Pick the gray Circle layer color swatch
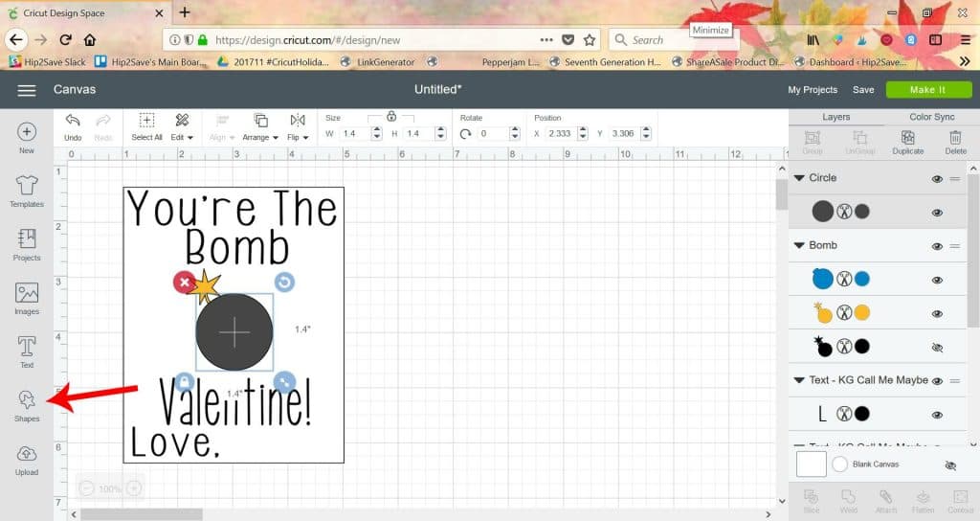This screenshot has height=521, width=980. coord(862,212)
